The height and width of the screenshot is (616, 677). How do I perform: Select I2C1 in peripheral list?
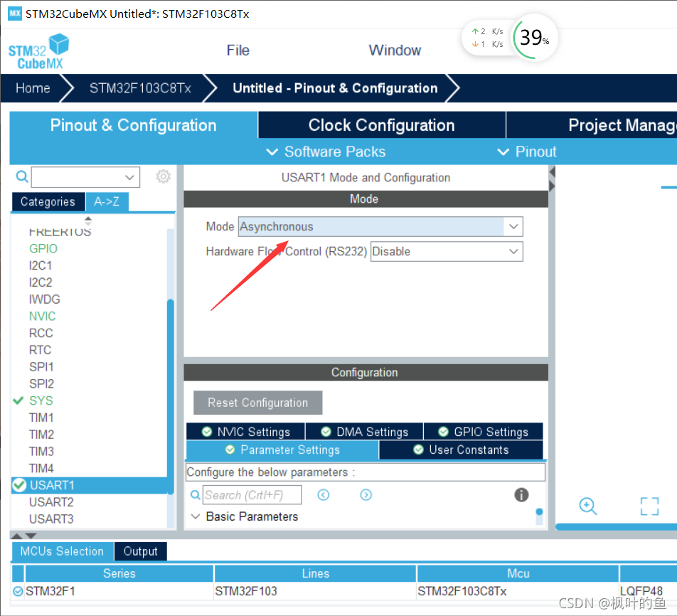pos(40,265)
